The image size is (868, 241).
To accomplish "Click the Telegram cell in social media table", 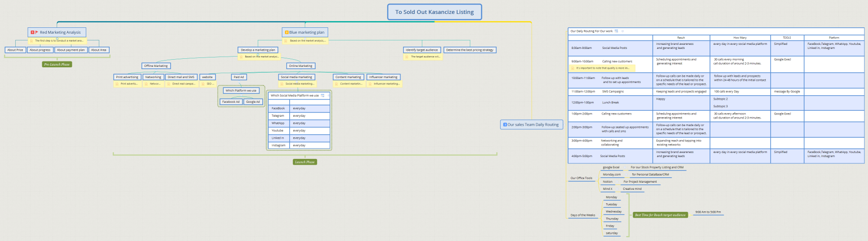I will click(x=278, y=116).
